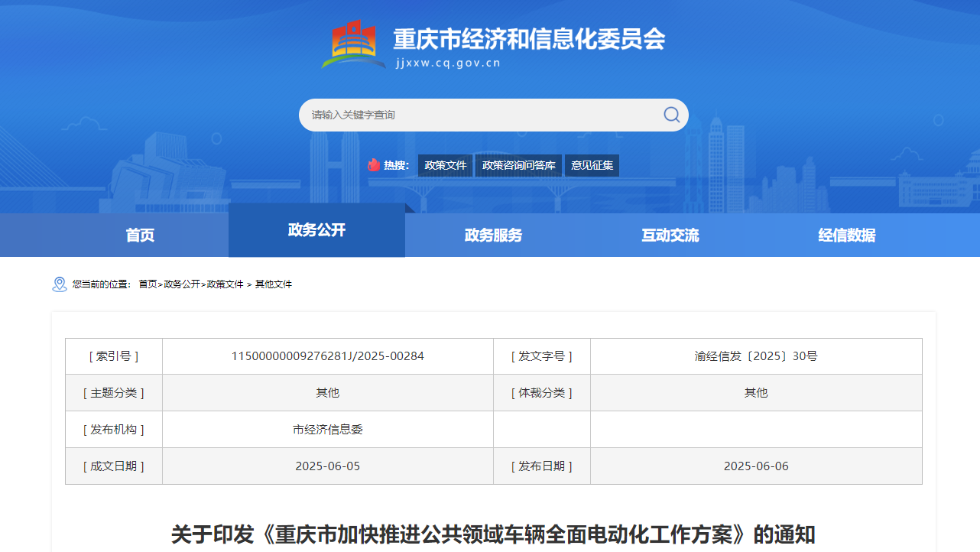This screenshot has height=552, width=980.
Task: Click the index number 11500000009276281J/2025-00284 cell
Action: point(327,356)
